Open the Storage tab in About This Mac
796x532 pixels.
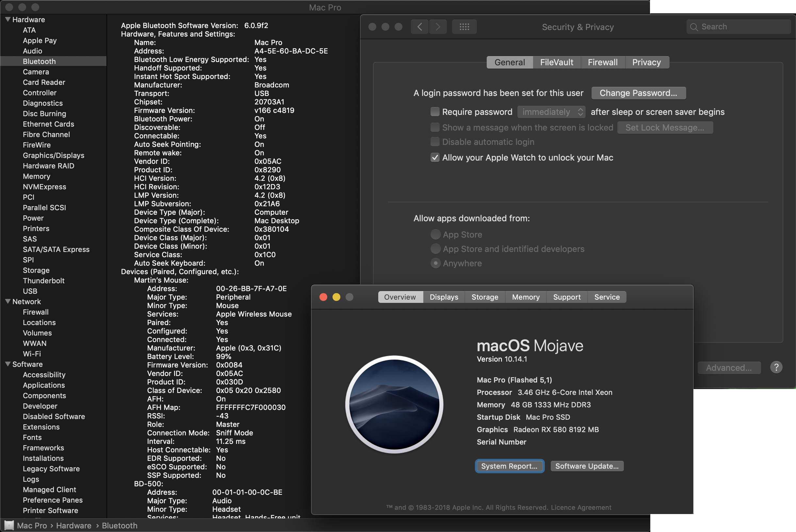point(484,297)
